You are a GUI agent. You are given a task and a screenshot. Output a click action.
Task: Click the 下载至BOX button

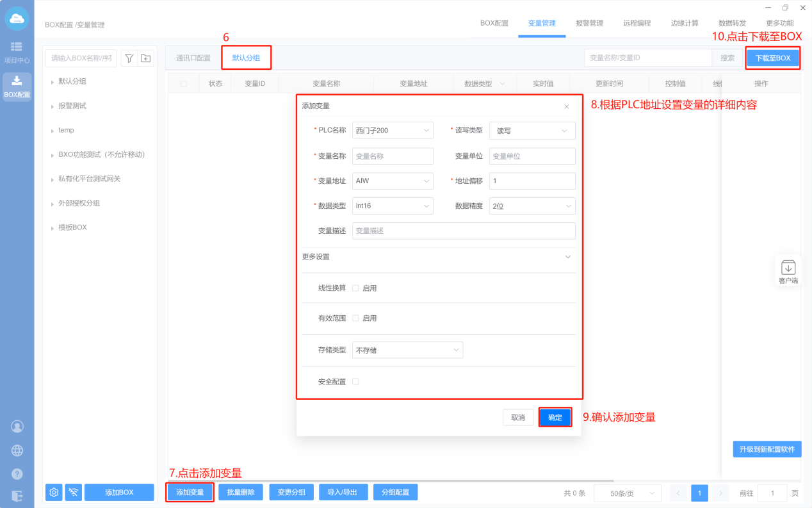pos(773,58)
